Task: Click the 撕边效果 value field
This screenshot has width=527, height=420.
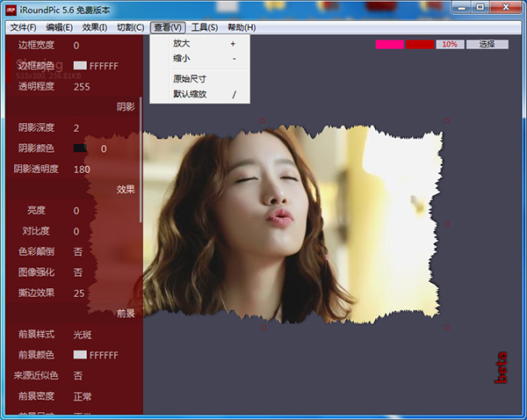Action: pyautogui.click(x=79, y=293)
